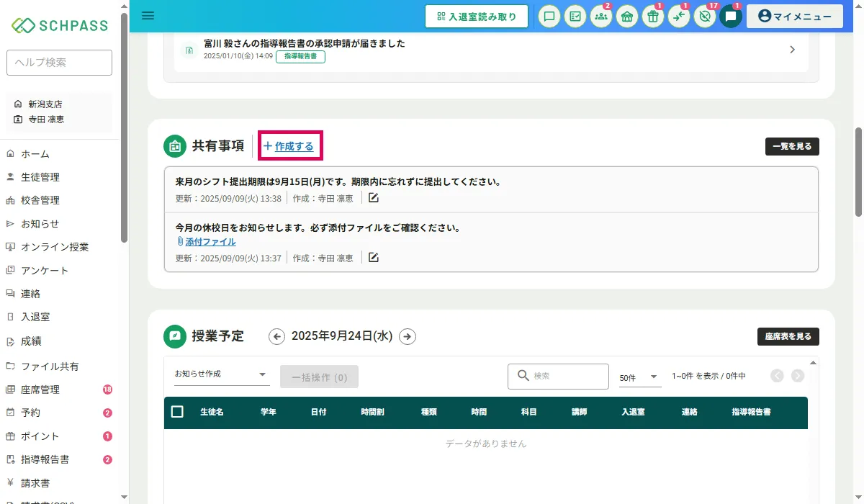This screenshot has height=504, width=864.
Task: Expand the 富川 毅 approval notification chevron
Action: point(792,50)
